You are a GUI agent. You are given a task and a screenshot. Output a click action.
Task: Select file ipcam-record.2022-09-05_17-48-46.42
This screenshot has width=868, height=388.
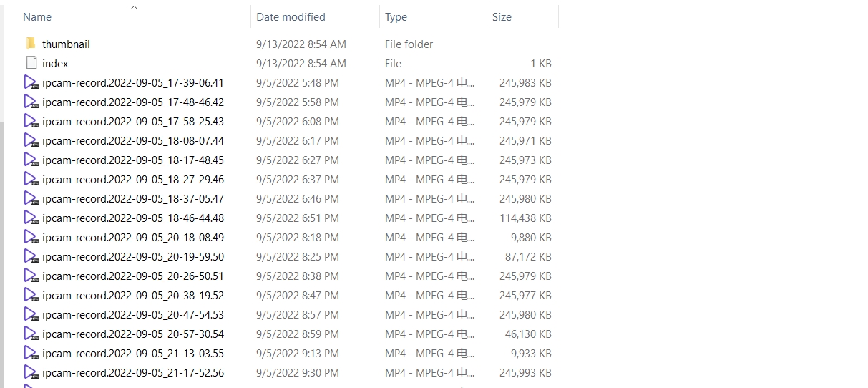[132, 102]
